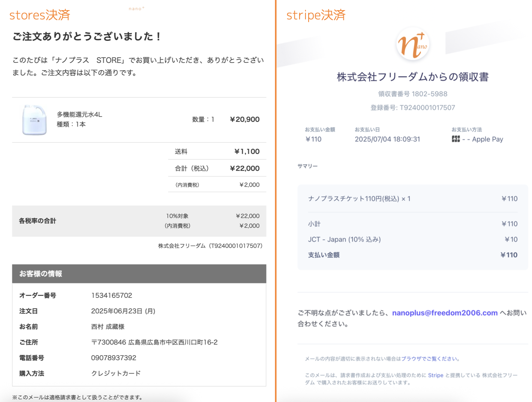Click the 各税率の合計 summary row label
The image size is (532, 402).
click(x=37, y=221)
